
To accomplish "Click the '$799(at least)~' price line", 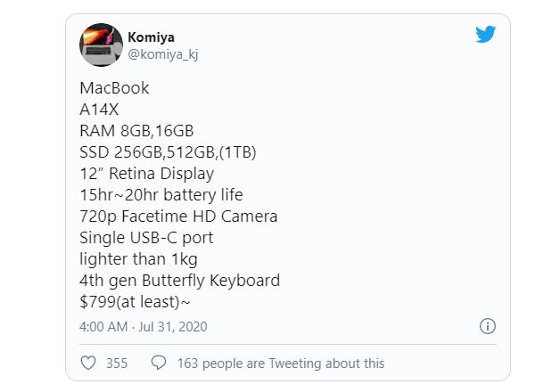I will click(x=135, y=302).
